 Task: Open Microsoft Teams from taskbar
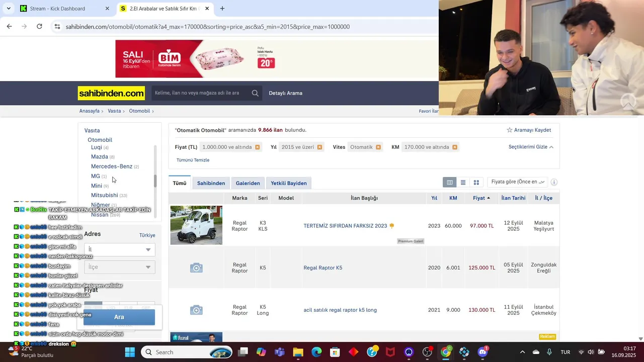point(279,352)
